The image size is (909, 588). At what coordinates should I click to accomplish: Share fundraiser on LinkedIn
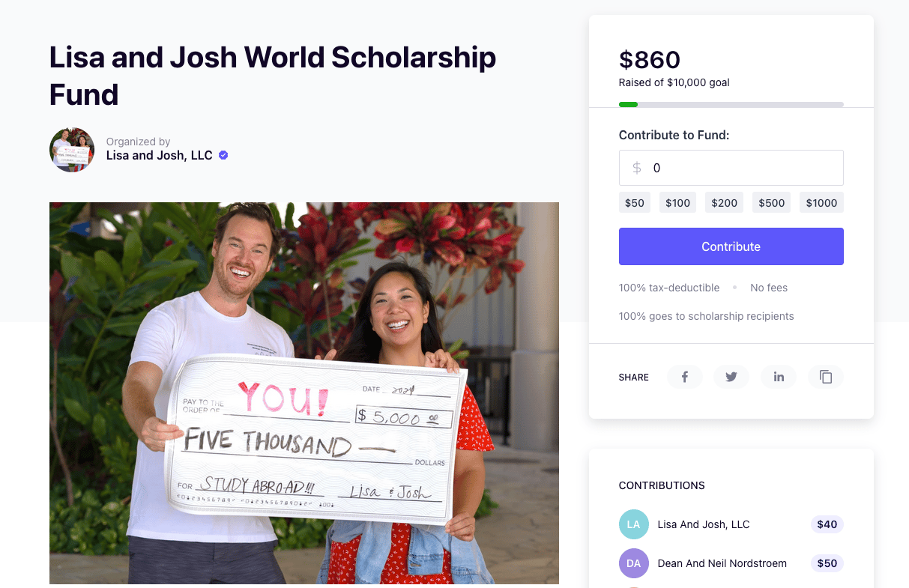pyautogui.click(x=779, y=377)
